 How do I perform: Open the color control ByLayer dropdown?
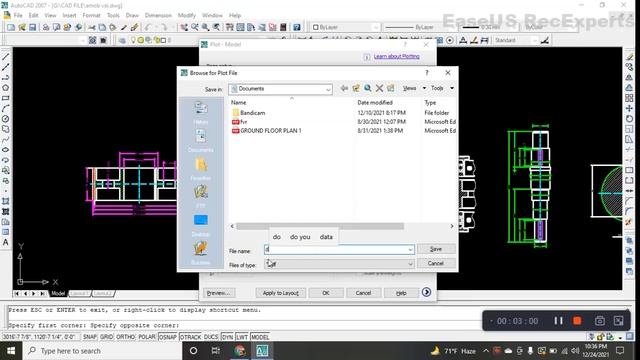point(345,27)
